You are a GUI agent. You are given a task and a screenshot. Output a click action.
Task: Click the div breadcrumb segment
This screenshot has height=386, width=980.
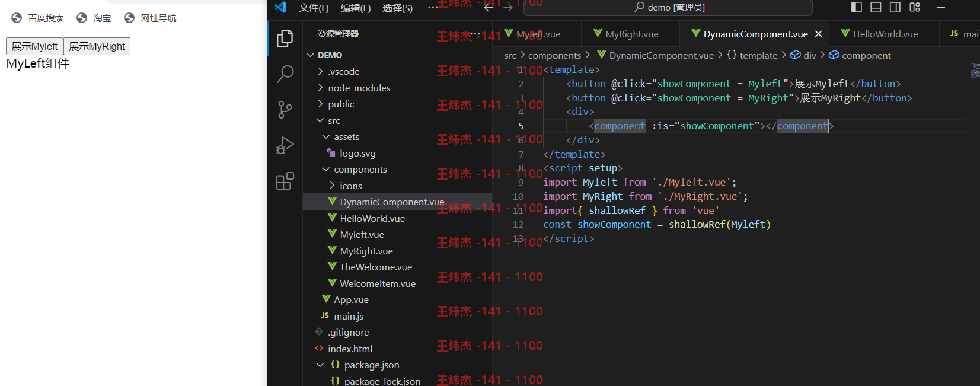[803, 55]
